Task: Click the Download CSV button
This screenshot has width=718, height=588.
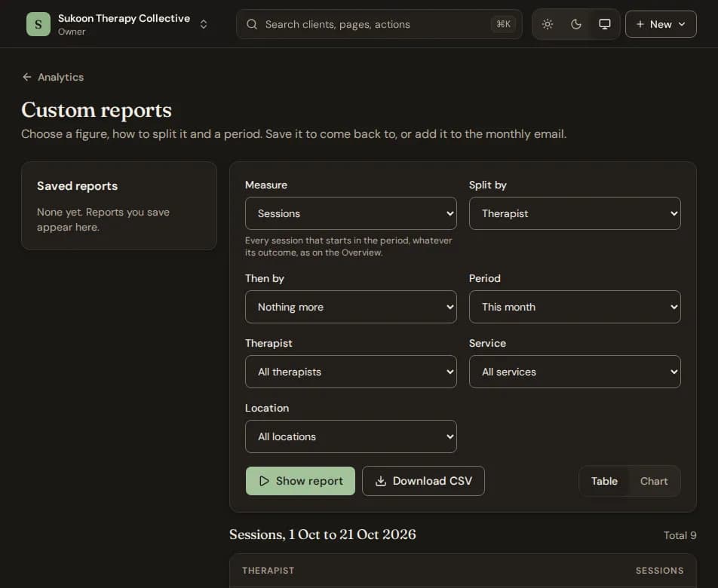Action: click(423, 481)
